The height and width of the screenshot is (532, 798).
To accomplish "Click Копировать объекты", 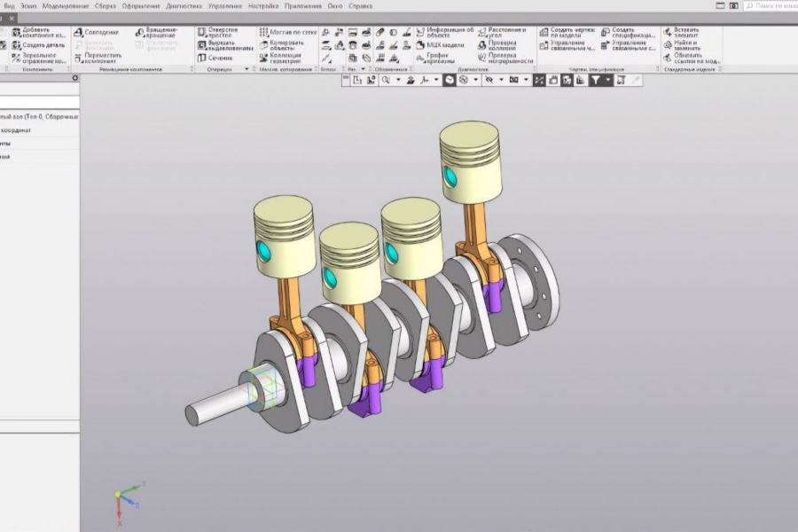I will pyautogui.click(x=281, y=45).
